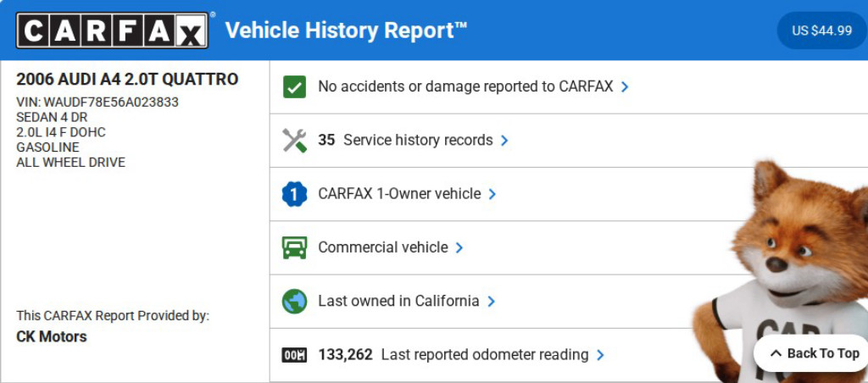
Task: Expand the last reported odometer chevron
Action: click(x=600, y=355)
